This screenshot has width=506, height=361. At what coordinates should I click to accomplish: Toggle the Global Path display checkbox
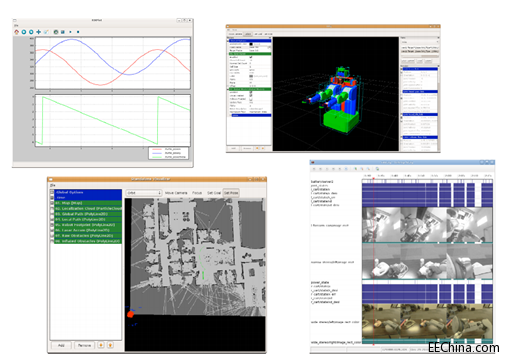coord(52,214)
